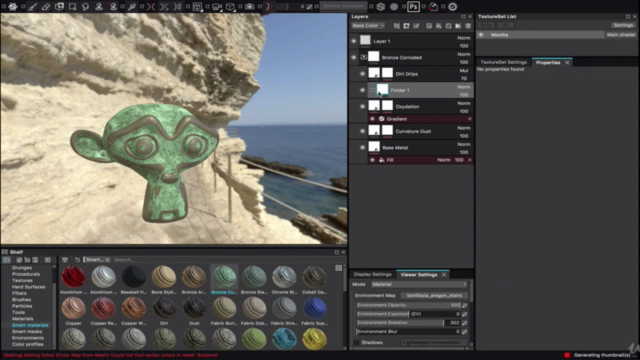Open the camera perspective mode dropdown
This screenshot has width=640, height=360.
click(x=217, y=7)
